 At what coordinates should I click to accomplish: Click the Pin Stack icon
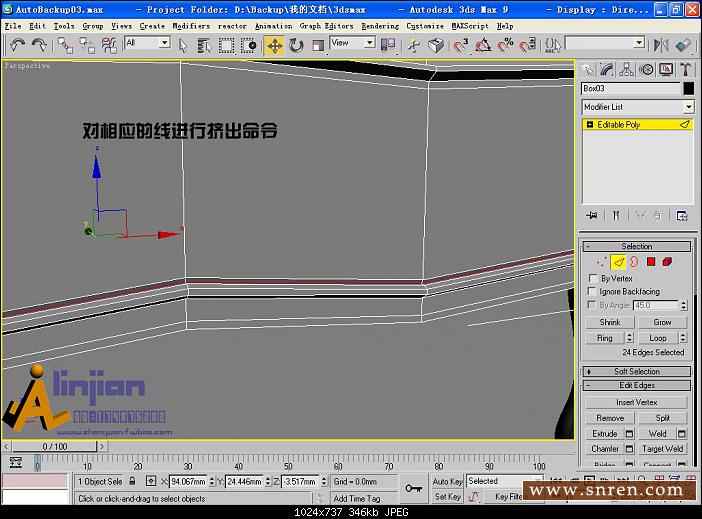pyautogui.click(x=591, y=216)
